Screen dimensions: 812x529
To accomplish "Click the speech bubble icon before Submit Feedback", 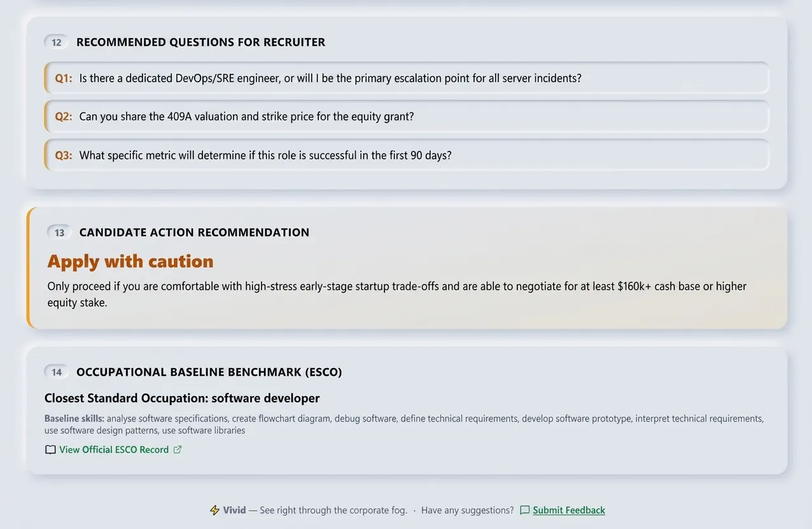I will [x=524, y=510].
